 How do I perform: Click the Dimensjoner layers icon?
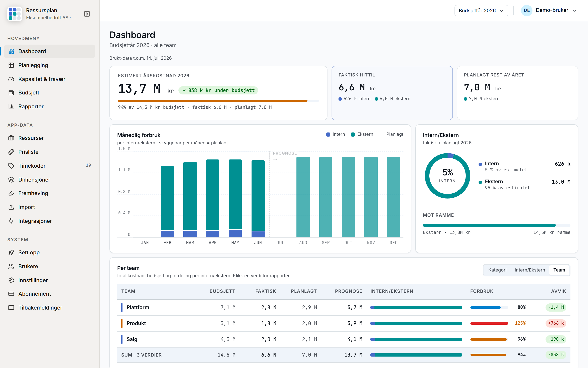(x=11, y=180)
